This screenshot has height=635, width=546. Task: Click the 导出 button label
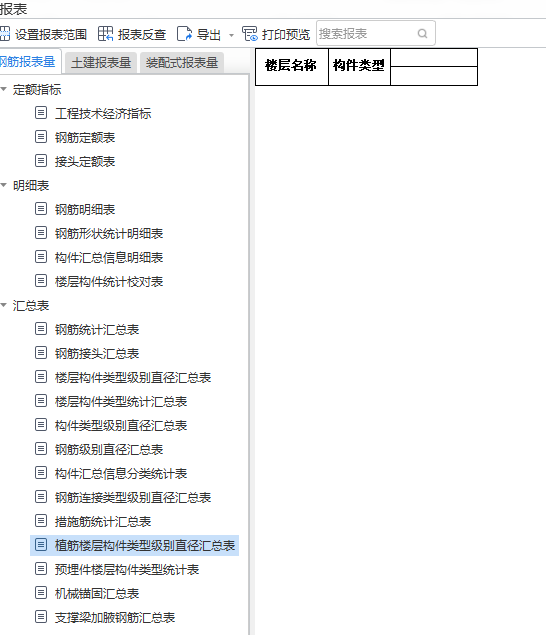coord(209,34)
